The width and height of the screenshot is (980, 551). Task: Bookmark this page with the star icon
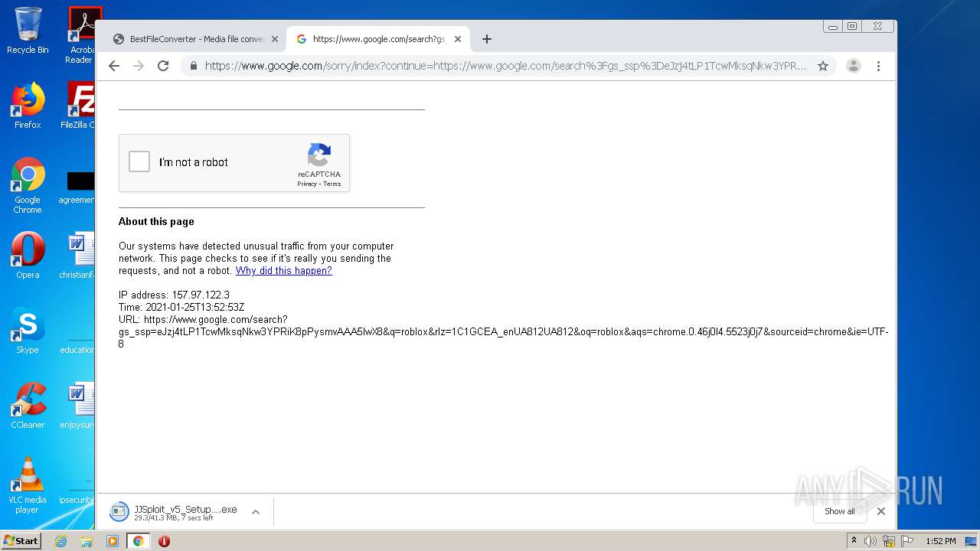click(x=823, y=66)
